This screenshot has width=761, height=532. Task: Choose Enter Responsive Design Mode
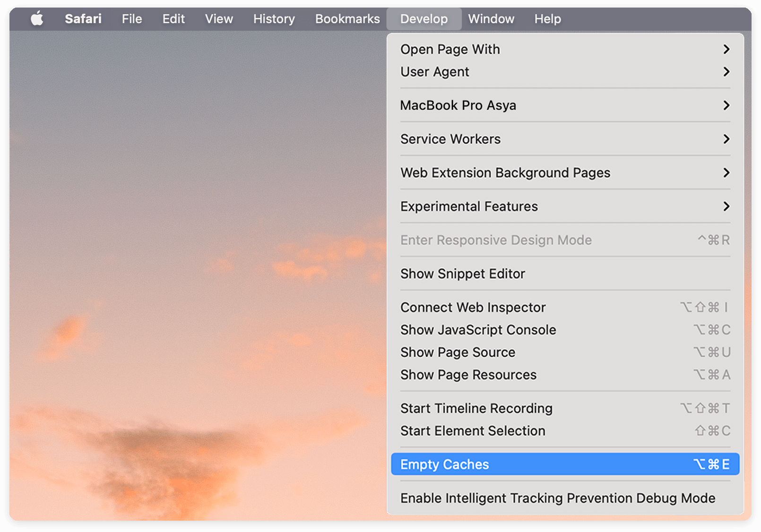coord(565,240)
